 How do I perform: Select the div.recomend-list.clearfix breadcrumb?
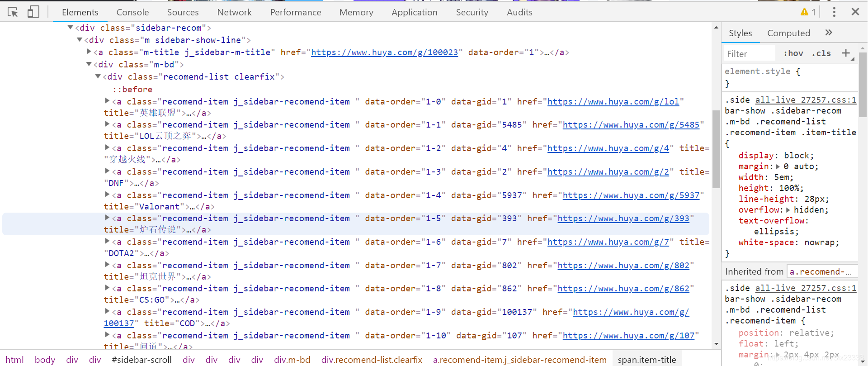(x=372, y=360)
